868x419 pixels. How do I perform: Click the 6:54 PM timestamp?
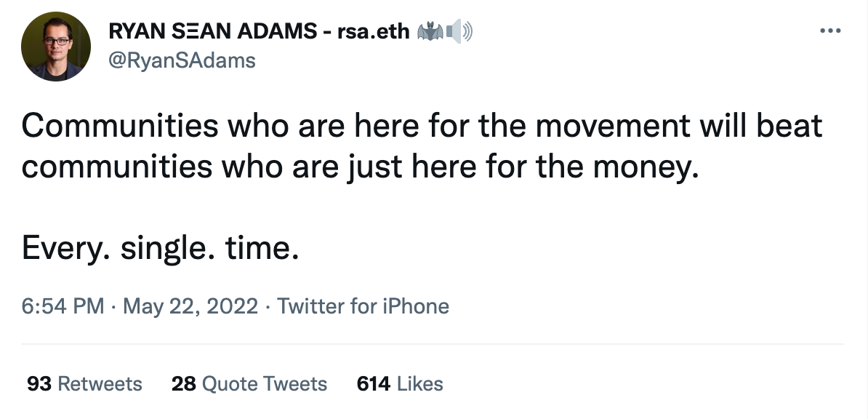[63, 306]
